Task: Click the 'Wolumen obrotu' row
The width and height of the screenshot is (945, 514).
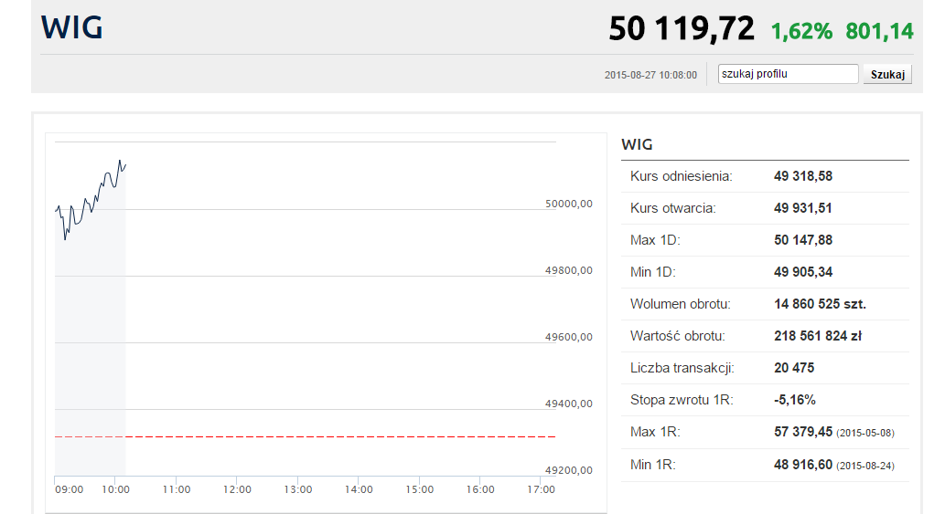Action: [680, 304]
